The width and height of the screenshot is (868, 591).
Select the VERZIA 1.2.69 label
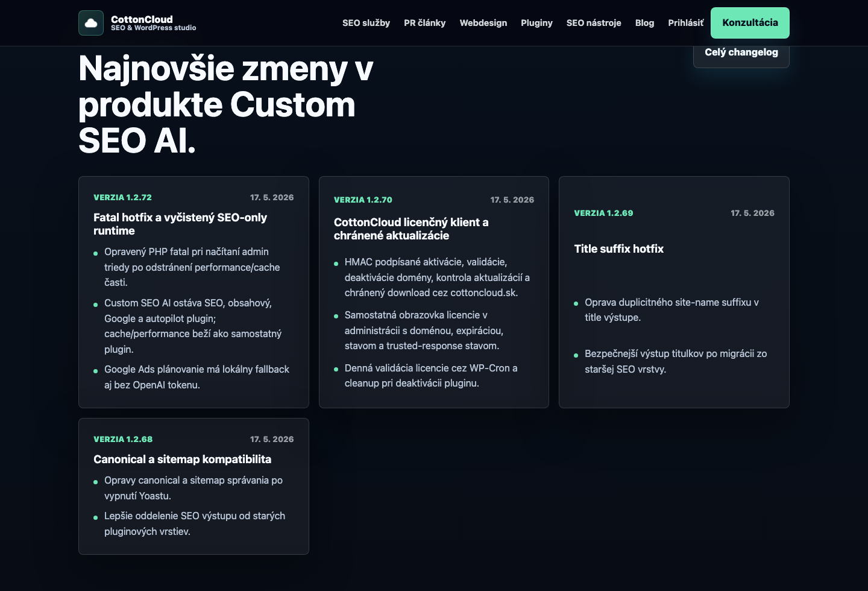pyautogui.click(x=603, y=213)
